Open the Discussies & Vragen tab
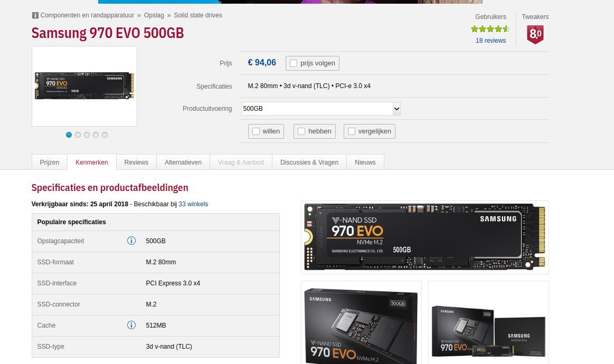The height and width of the screenshot is (364, 614). (309, 162)
